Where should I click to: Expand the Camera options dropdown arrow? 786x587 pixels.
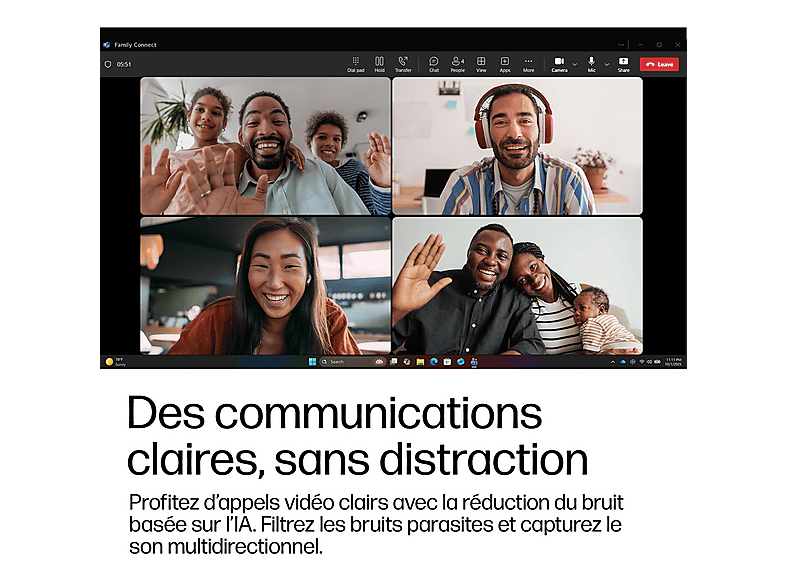(x=574, y=64)
